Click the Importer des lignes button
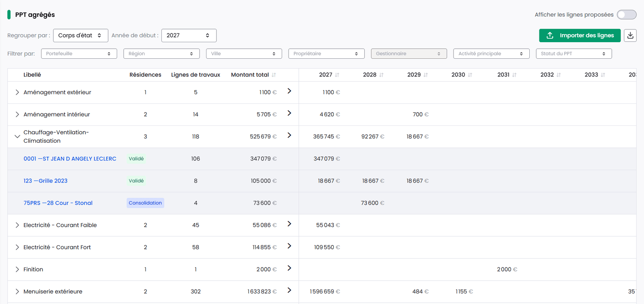Screen dimensions: 644x304 point(580,35)
